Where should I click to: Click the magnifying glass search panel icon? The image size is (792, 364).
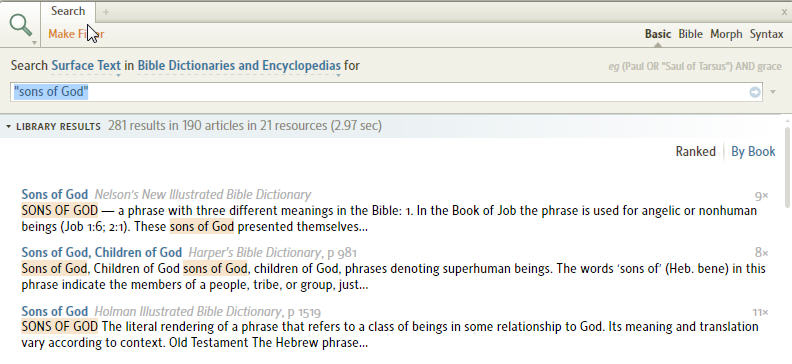click(20, 25)
